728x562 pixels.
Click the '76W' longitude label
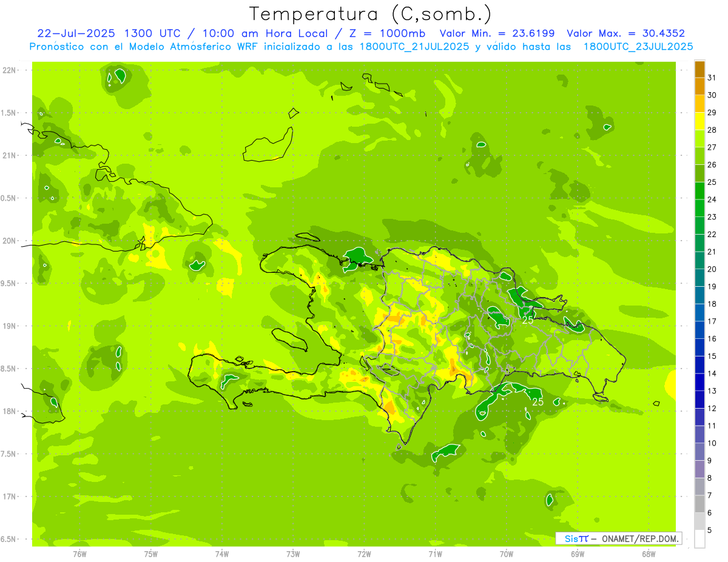(x=79, y=554)
